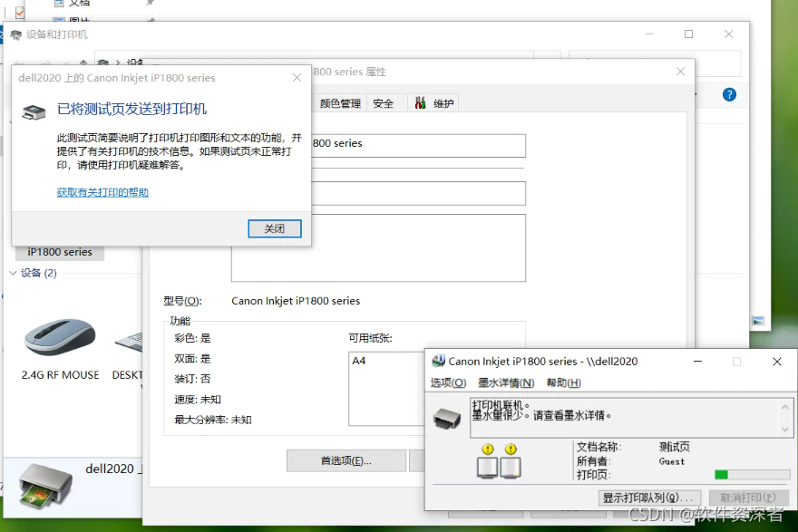Image resolution: width=798 pixels, height=532 pixels.
Task: Collapse the 设备 (2) group
Action: 14,273
